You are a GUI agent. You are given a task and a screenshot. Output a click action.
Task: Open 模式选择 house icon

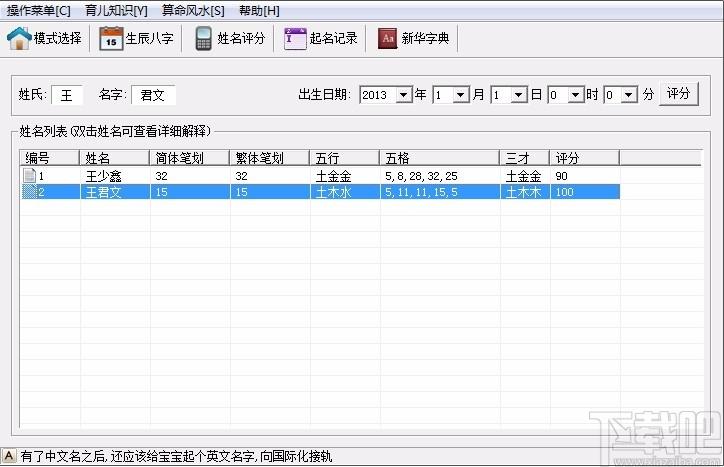(19, 39)
